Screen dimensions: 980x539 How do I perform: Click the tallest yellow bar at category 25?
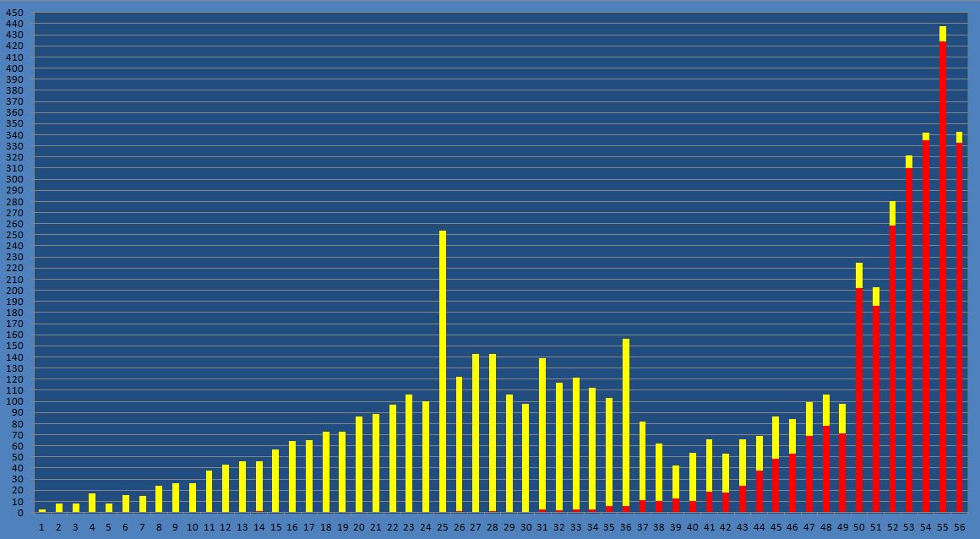click(443, 371)
